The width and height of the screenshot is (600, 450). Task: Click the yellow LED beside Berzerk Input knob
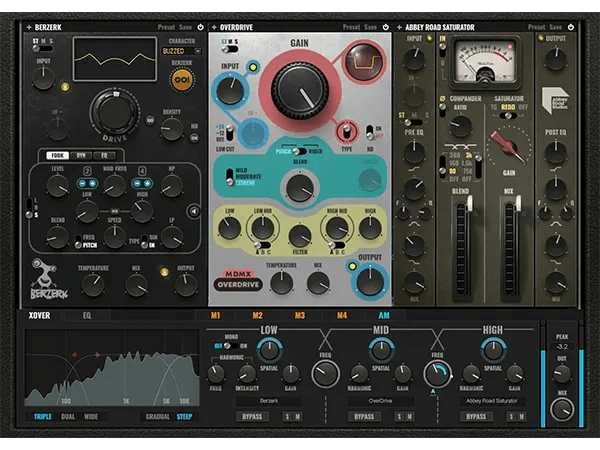pyautogui.click(x=65, y=87)
